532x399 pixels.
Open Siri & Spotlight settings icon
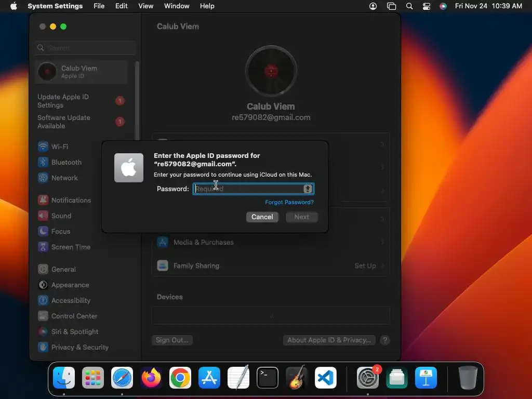[43, 332]
